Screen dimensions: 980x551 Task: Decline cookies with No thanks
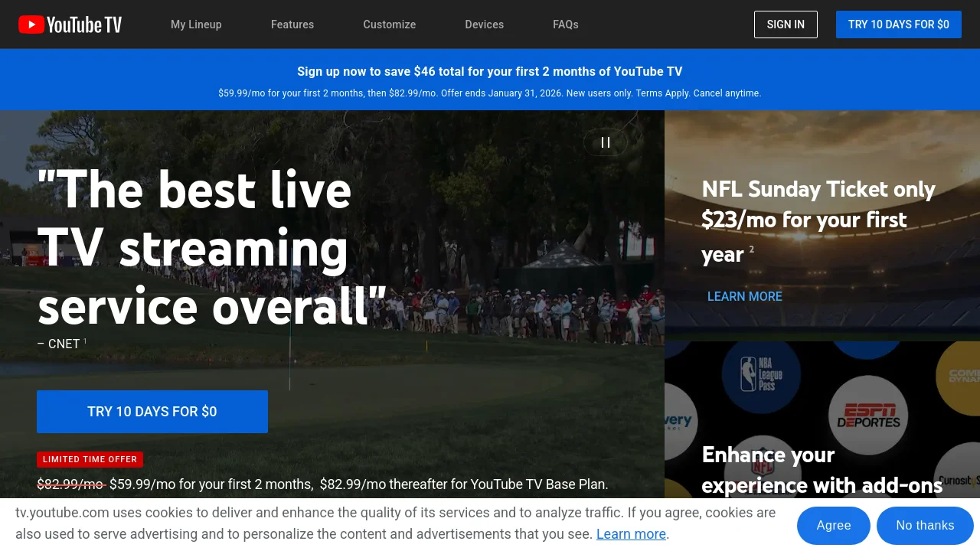pos(925,525)
